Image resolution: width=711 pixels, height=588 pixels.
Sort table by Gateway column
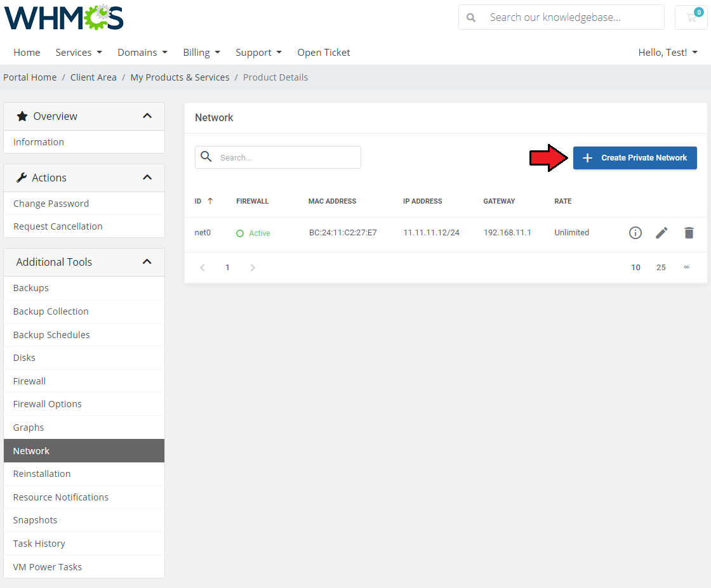499,201
